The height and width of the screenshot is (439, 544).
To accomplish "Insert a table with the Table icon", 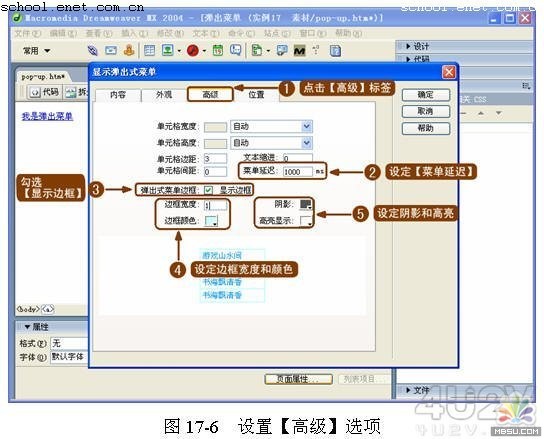I will pyautogui.click(x=150, y=51).
